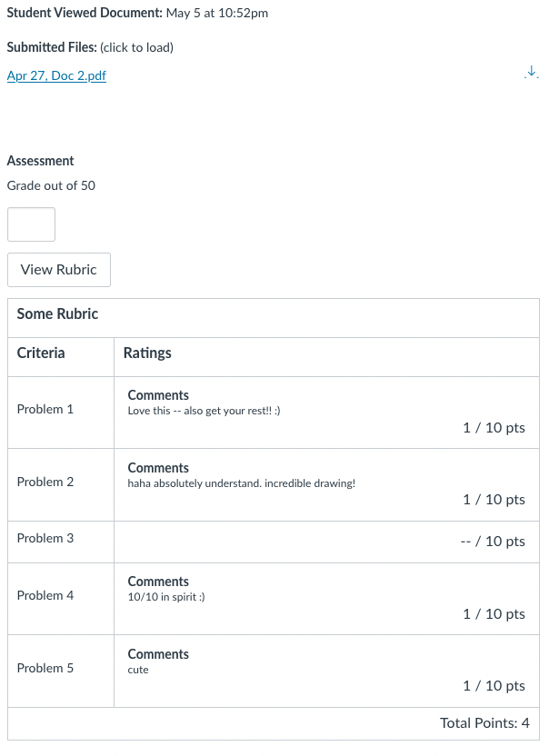Click the Total Points: 4 summary

484,723
